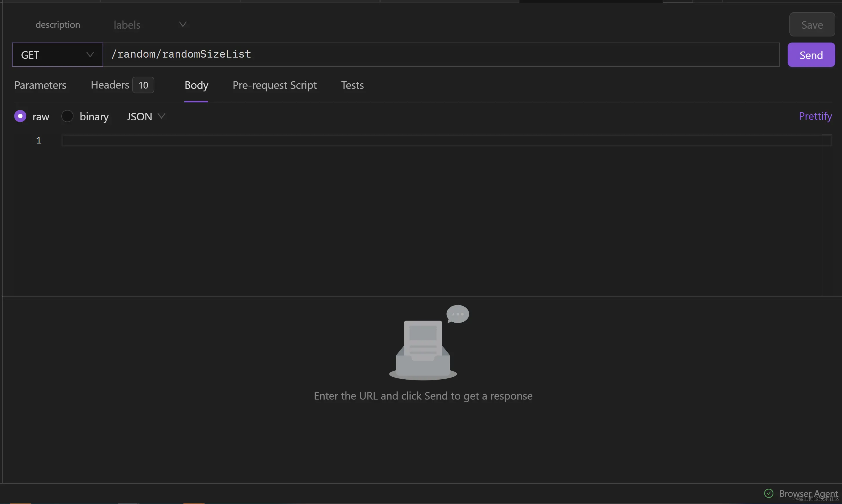The height and width of the screenshot is (504, 842).
Task: Select the Body tab
Action: 196,85
